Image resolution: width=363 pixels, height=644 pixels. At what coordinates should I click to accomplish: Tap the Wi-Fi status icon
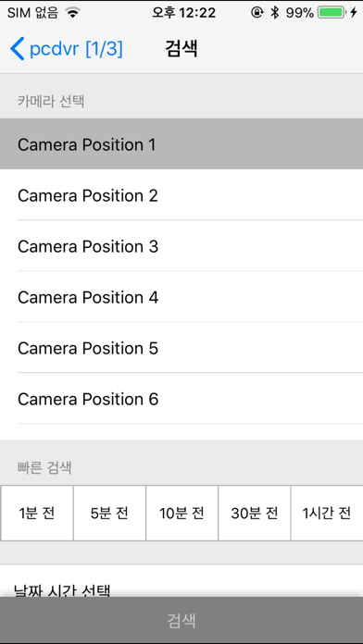pos(73,13)
